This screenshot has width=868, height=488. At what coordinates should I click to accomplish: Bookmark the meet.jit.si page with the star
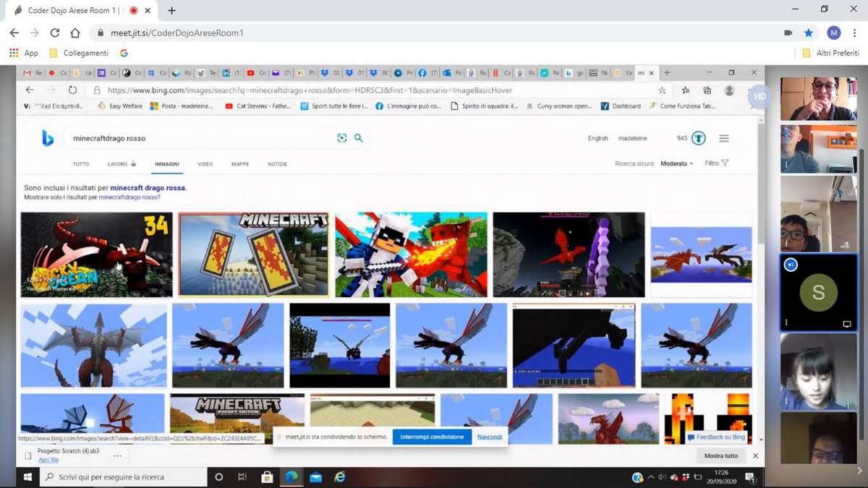(809, 33)
